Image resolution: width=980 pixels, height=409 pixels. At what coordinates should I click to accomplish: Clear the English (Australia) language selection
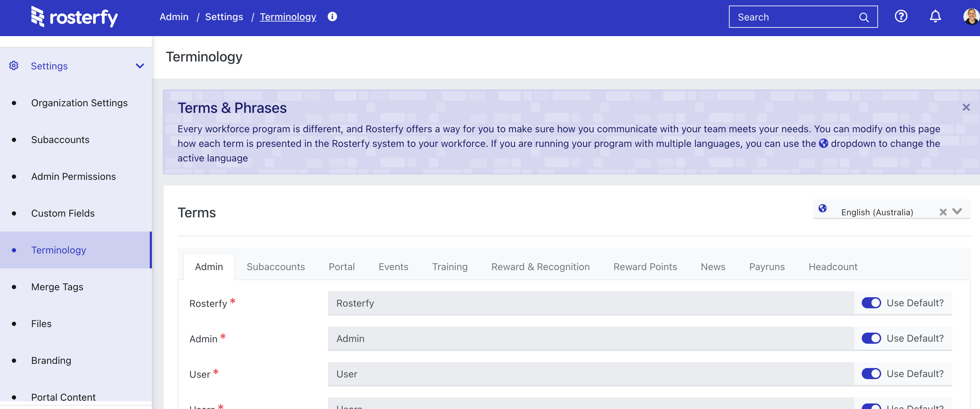click(x=943, y=212)
